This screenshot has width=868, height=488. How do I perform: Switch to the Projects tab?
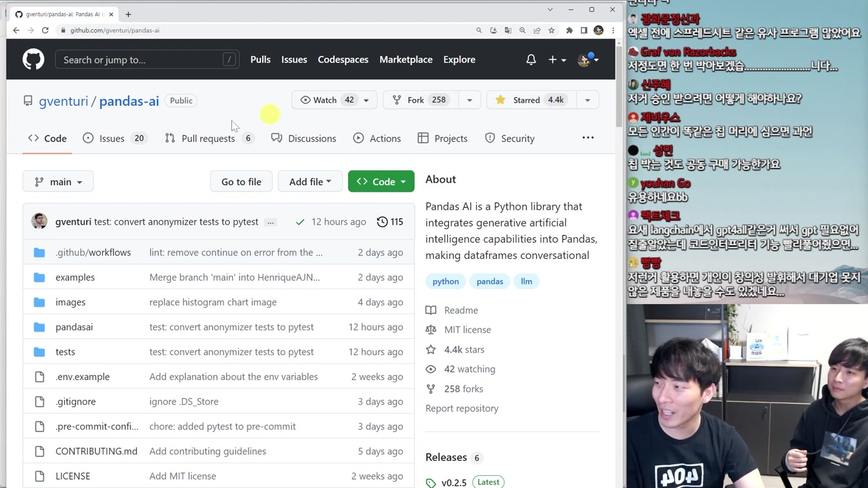click(442, 138)
